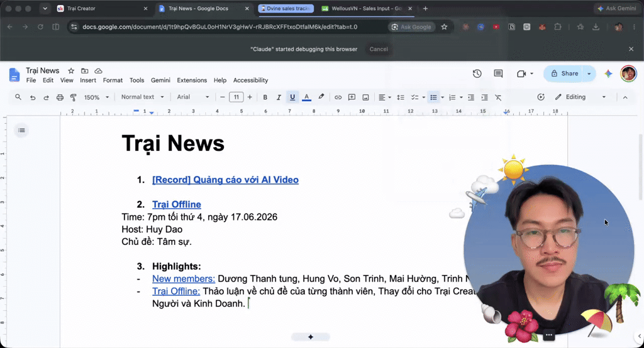Check the cloud save status icon
The width and height of the screenshot is (644, 348).
[98, 70]
